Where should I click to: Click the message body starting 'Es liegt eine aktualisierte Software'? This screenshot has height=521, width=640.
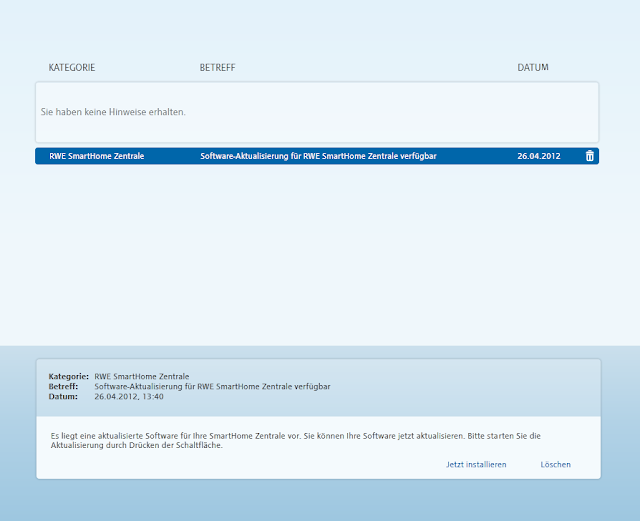pos(296,441)
